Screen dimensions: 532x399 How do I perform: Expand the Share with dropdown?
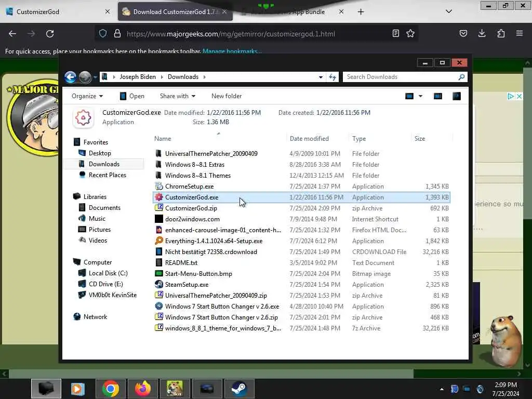pos(178,96)
